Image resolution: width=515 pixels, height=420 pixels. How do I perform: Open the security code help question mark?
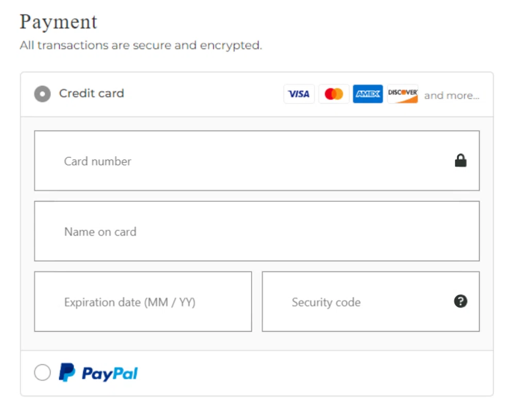pos(460,301)
